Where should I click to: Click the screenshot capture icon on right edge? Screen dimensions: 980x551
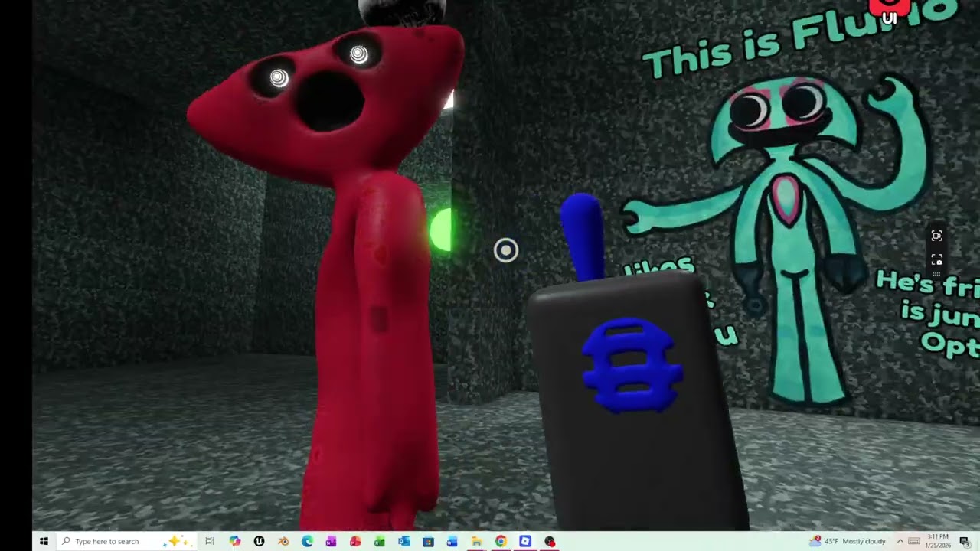936,236
